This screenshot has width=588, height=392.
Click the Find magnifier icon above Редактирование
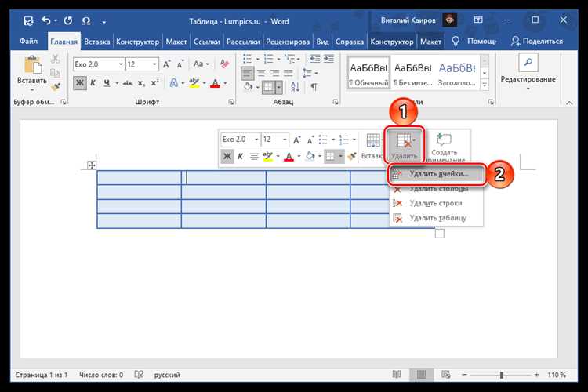pyautogui.click(x=528, y=62)
